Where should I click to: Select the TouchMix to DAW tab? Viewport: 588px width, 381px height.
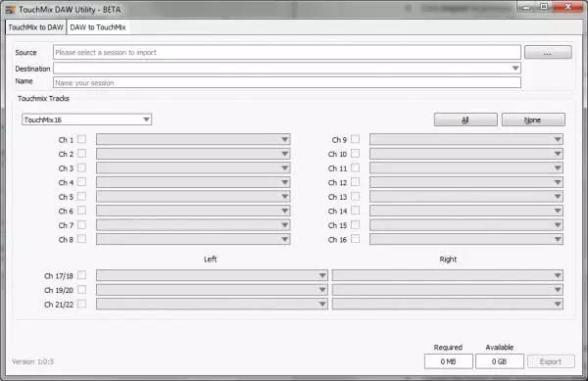(x=36, y=27)
